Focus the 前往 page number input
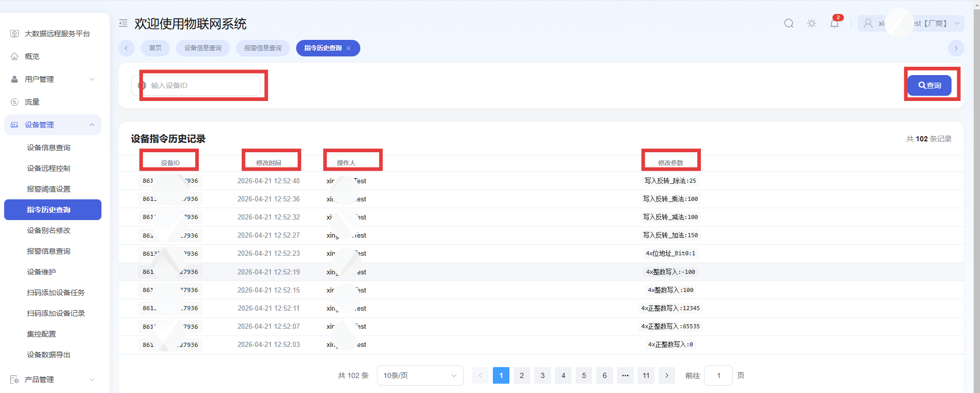Image resolution: width=980 pixels, height=393 pixels. [719, 375]
